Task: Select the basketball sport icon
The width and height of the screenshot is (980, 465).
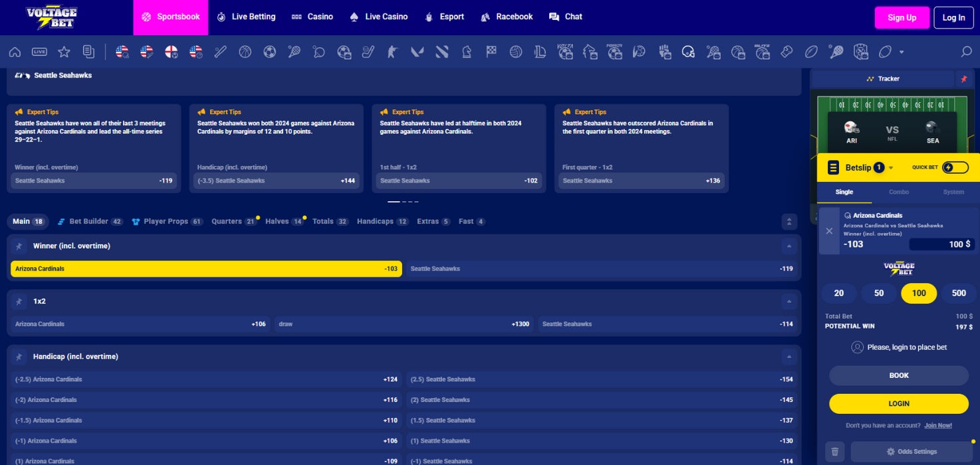Action: [x=245, y=52]
